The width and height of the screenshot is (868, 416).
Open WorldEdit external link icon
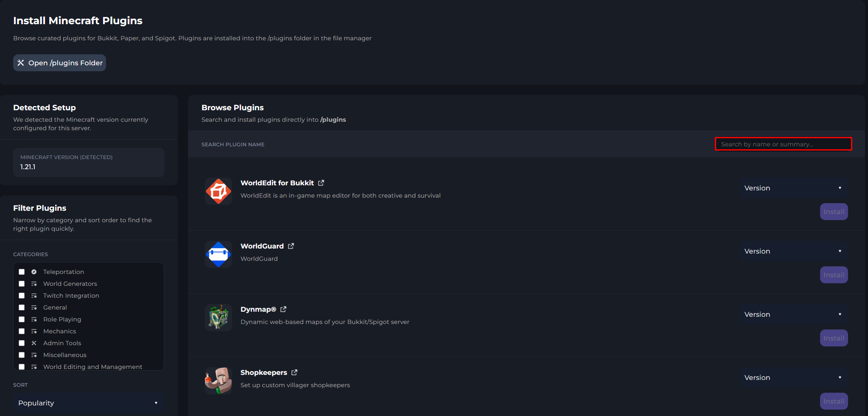(x=321, y=183)
